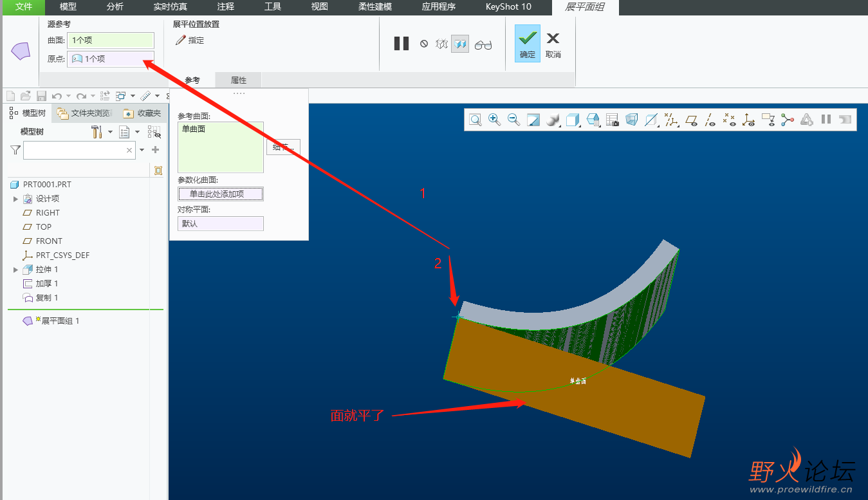Switch to the 参考 tab
This screenshot has width=868, height=500.
tap(192, 80)
